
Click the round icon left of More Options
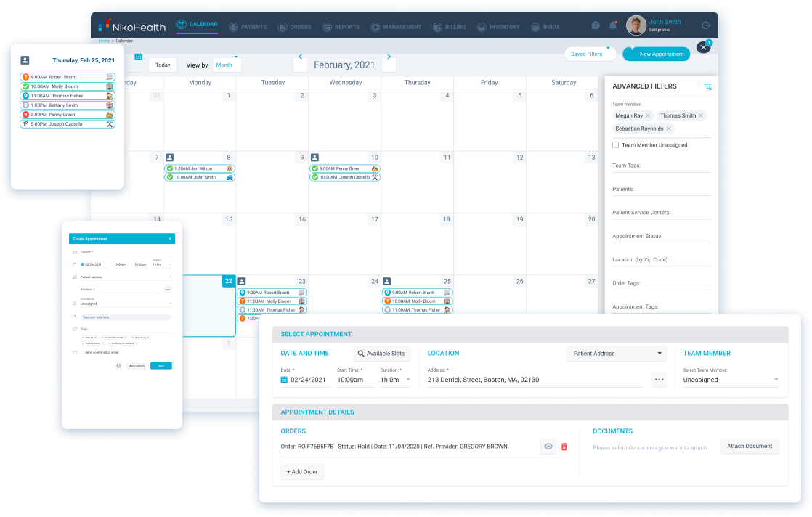tap(118, 366)
